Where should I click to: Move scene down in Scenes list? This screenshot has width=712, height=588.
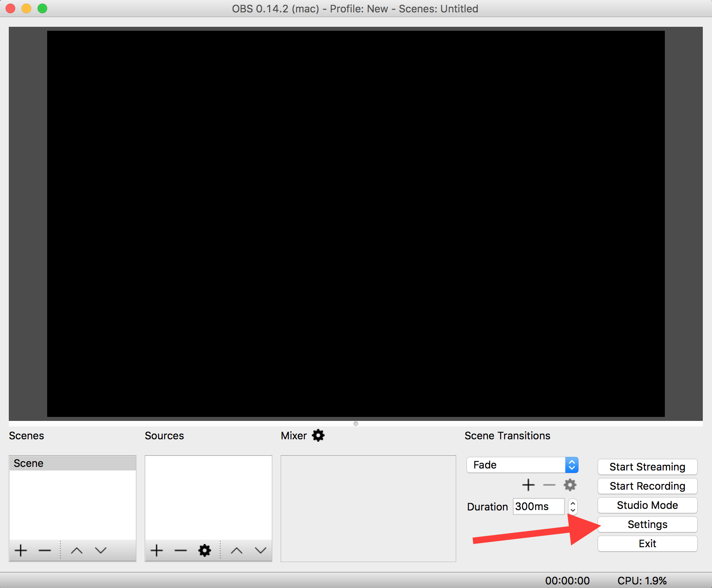tap(101, 550)
